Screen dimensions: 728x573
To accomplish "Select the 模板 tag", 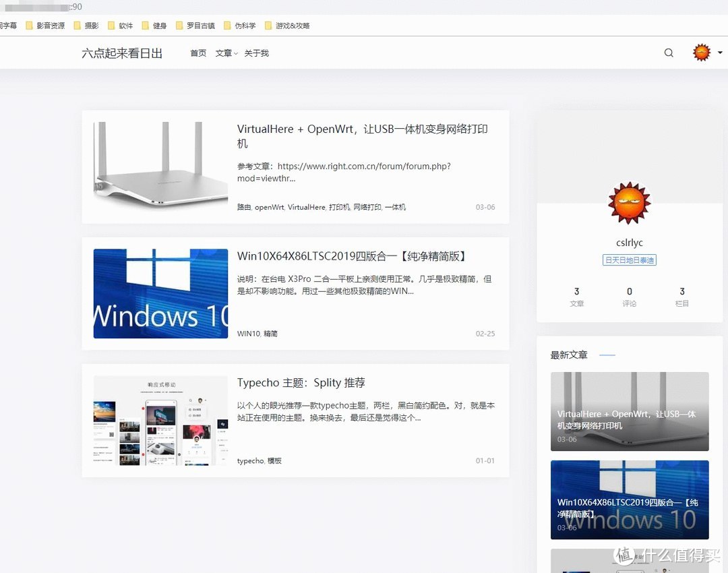I will [274, 460].
